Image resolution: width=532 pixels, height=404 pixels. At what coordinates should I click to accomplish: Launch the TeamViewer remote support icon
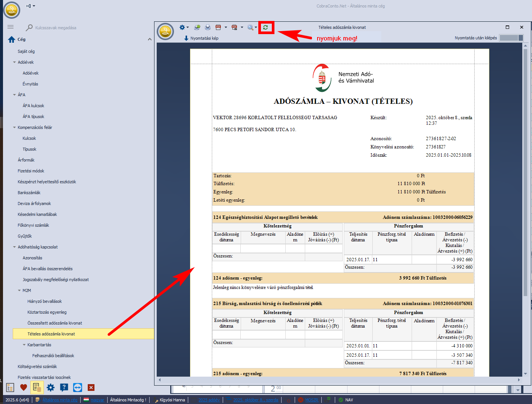(x=78, y=388)
